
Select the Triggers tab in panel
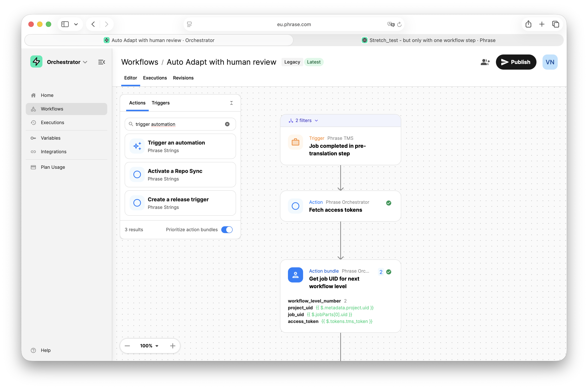pos(161,103)
